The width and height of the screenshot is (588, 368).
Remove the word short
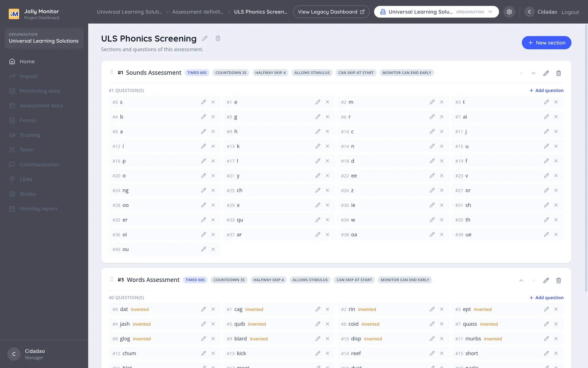point(556,354)
